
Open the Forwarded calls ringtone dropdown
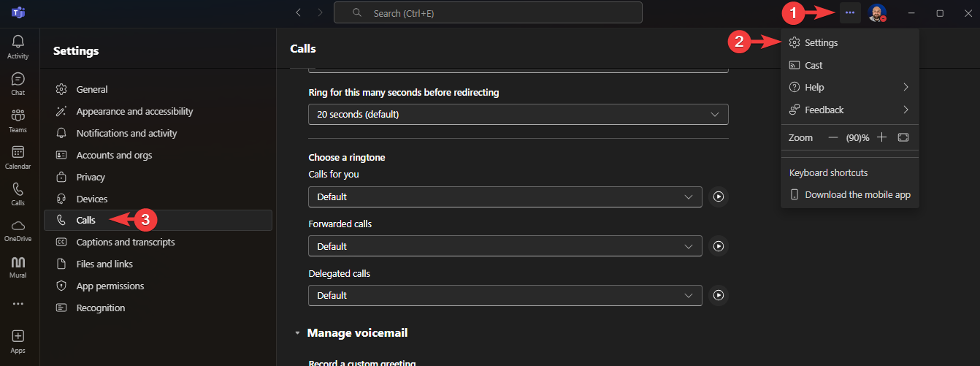coord(505,246)
